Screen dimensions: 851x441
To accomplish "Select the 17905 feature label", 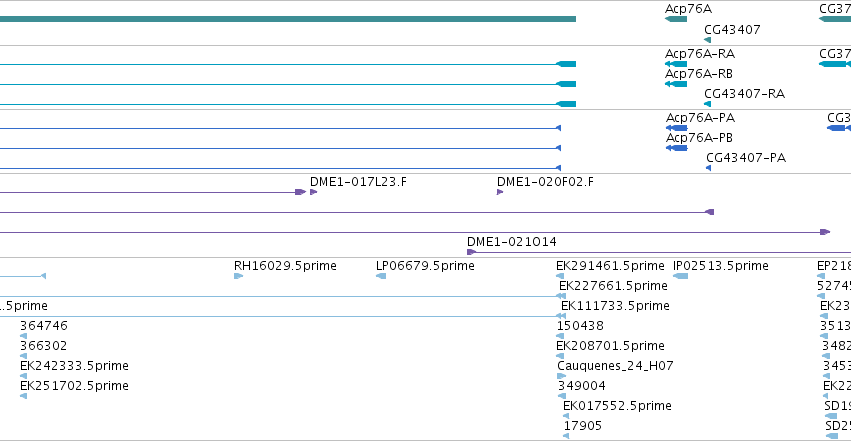I will (x=582, y=426).
